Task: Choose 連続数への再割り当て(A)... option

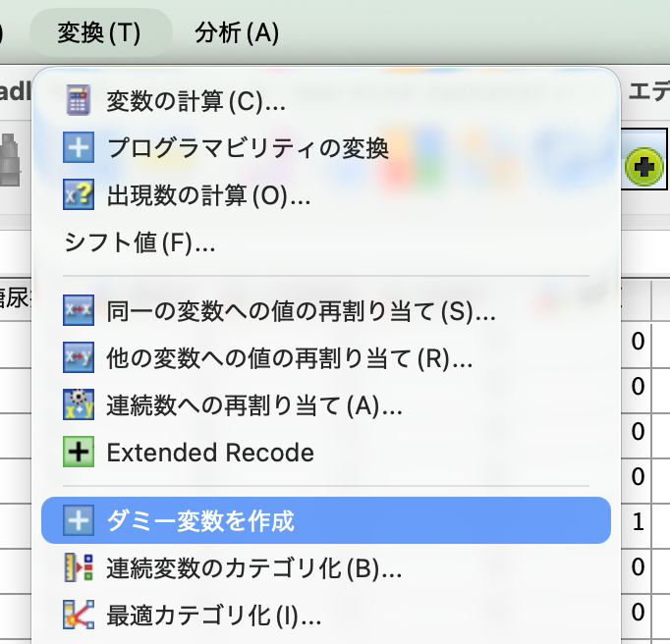Action: pyautogui.click(x=326, y=404)
